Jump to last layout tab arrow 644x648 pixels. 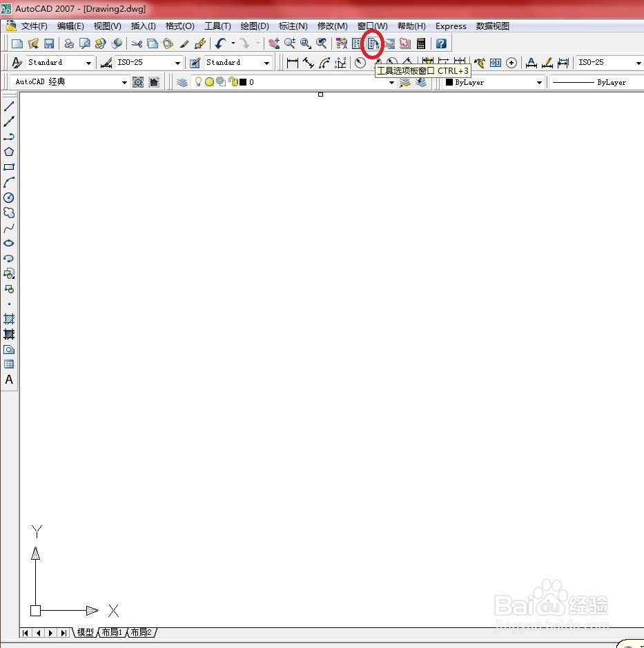pos(64,633)
